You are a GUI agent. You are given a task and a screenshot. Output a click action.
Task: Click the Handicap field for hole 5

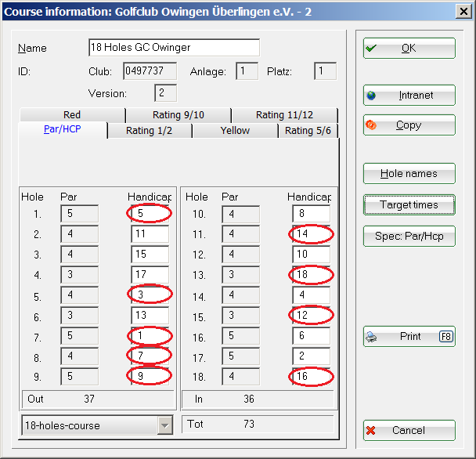pyautogui.click(x=150, y=295)
